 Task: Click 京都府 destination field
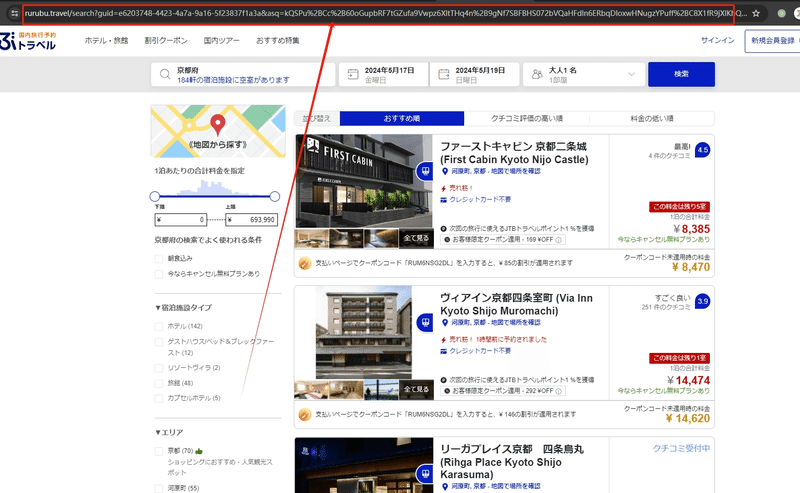click(243, 75)
